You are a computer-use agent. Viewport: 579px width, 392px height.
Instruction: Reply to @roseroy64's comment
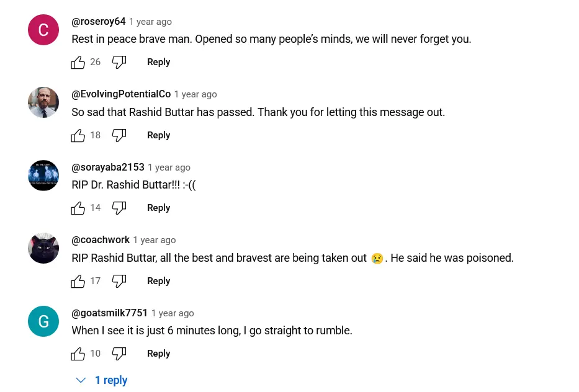click(158, 62)
